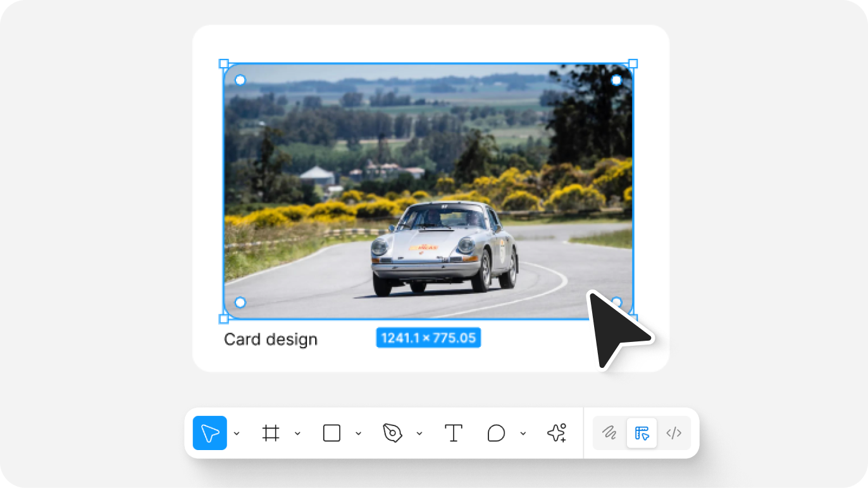Expand the Frame tool options chevron

click(x=297, y=434)
